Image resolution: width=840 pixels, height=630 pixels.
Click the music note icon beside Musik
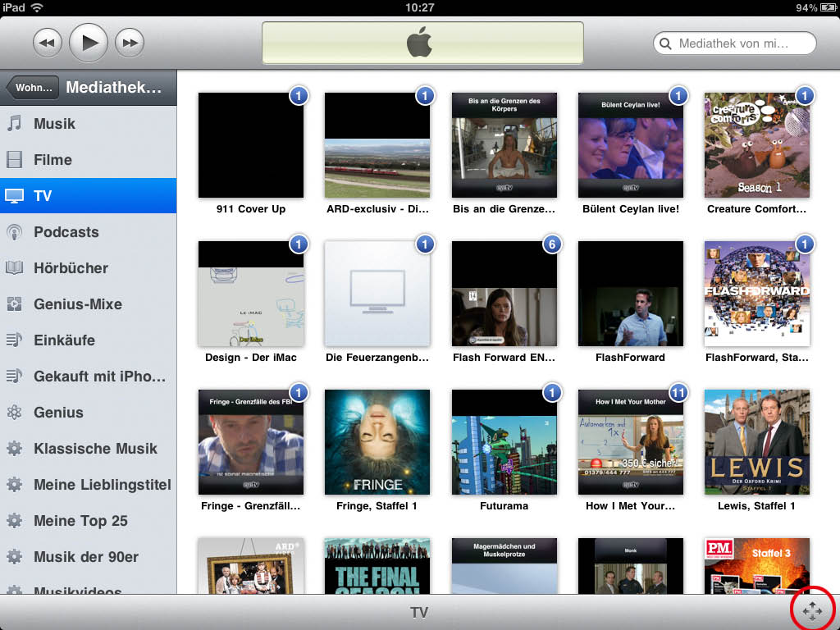coord(15,124)
